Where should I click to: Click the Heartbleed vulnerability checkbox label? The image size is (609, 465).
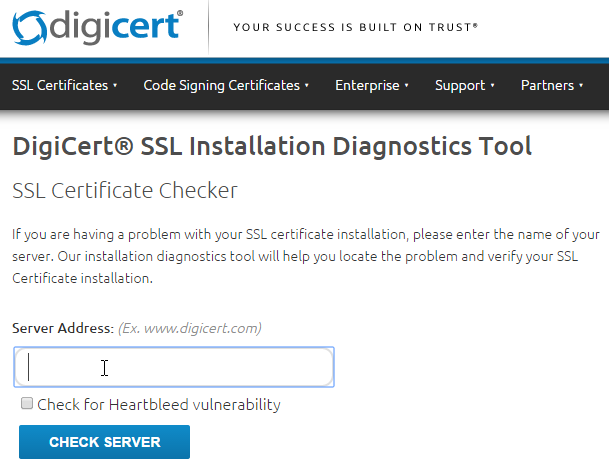point(159,404)
